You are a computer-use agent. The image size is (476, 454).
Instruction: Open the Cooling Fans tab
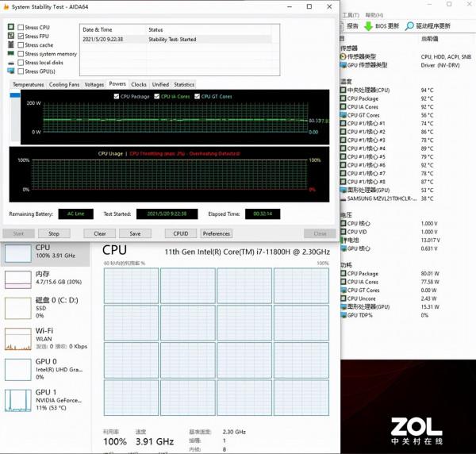point(64,84)
